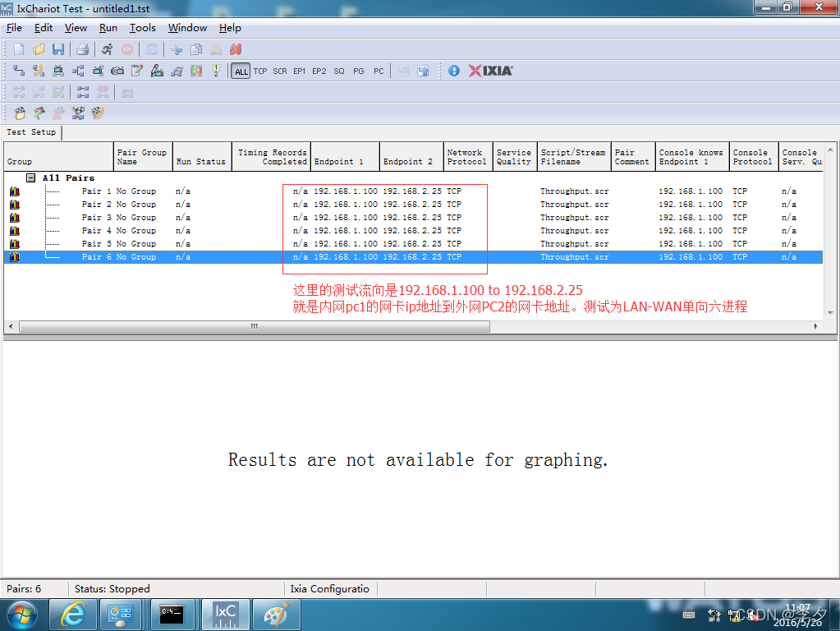The height and width of the screenshot is (631, 840).
Task: Click the Group column header
Action: (x=58, y=157)
